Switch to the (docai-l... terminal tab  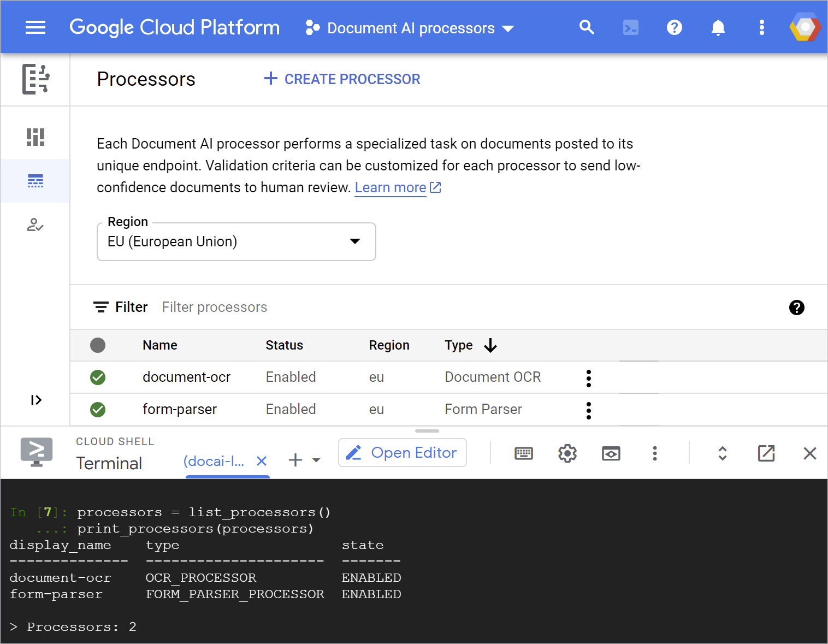(x=214, y=462)
